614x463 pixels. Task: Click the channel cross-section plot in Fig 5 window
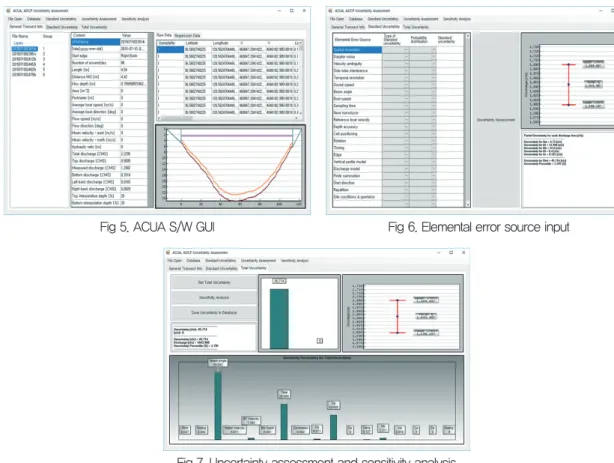coord(230,166)
